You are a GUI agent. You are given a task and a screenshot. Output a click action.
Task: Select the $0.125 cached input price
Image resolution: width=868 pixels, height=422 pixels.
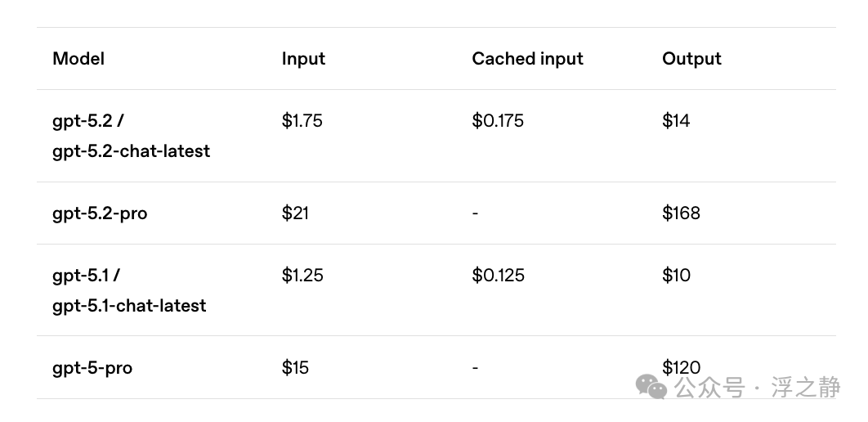coord(499,276)
